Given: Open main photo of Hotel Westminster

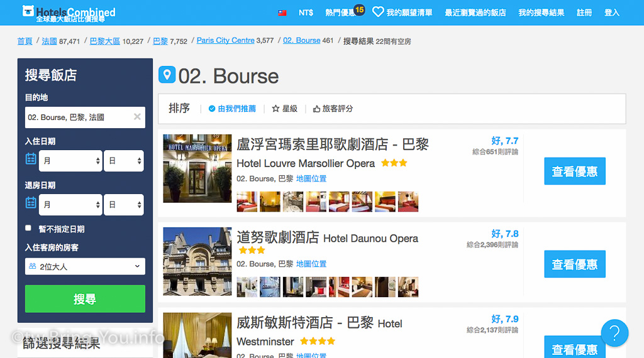Looking at the screenshot, I should pos(197,335).
